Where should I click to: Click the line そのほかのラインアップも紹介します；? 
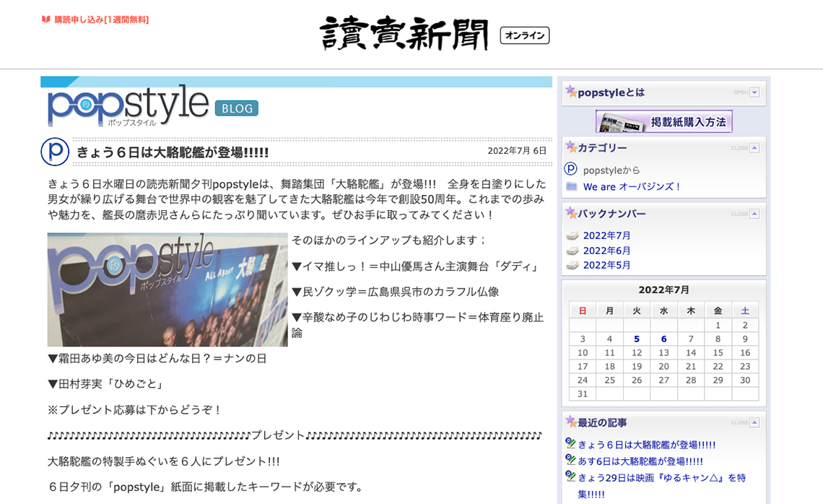point(389,240)
